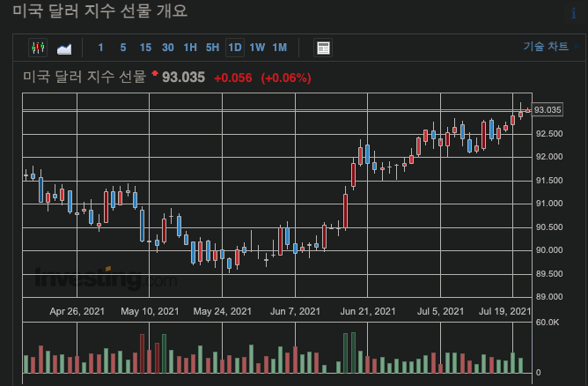Select the 5 minute interval
The height and width of the screenshot is (386, 588).
click(x=123, y=48)
